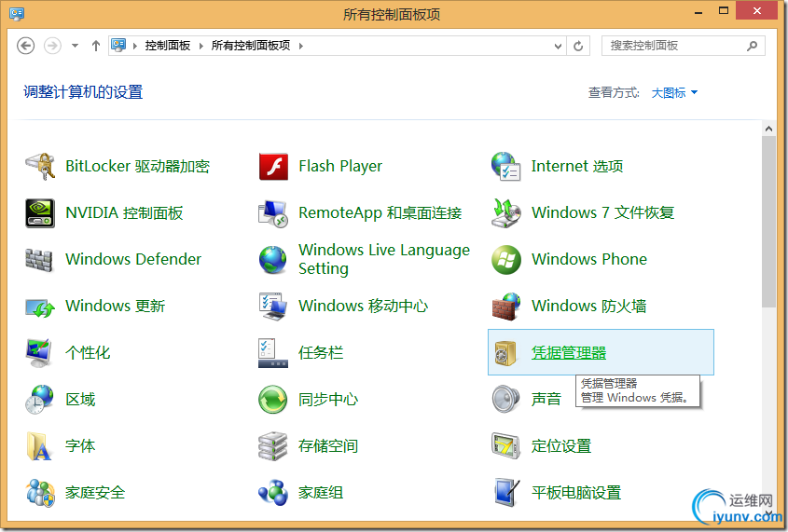788x532 pixels.
Task: Open the BitLocker 驱动器加密 link
Action: pyautogui.click(x=138, y=166)
